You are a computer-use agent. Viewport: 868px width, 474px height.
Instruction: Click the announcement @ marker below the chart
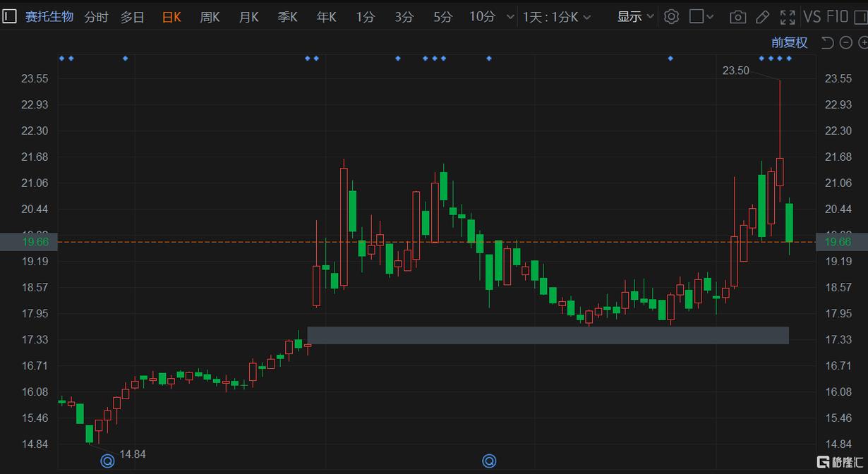click(107, 461)
